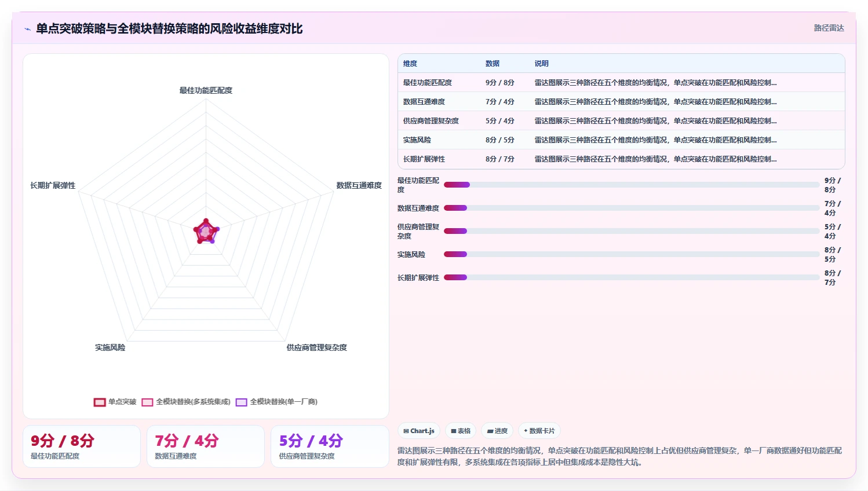
Task: Click the value 8分 / 5分 beside 实施风险 bar
Action: coord(833,255)
